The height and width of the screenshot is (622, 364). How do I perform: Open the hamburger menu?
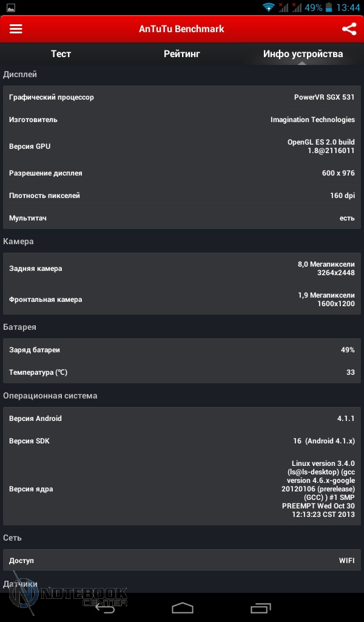pos(16,29)
